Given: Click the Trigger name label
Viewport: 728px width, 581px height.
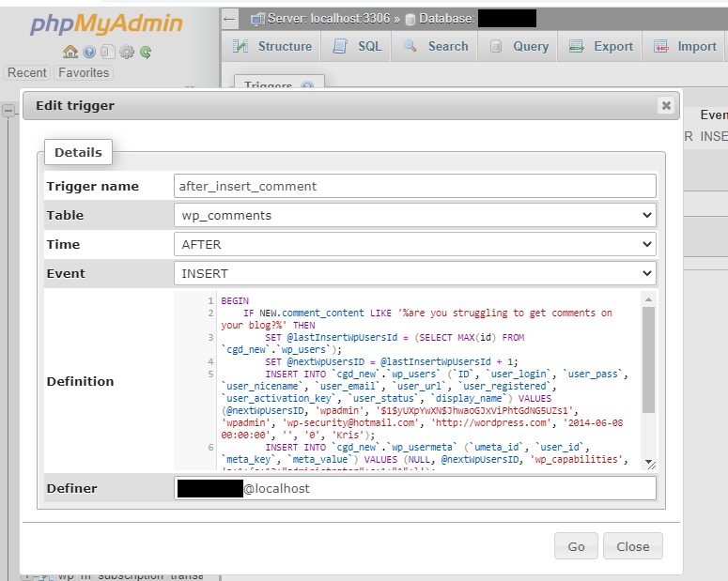Looking at the screenshot, I should coord(93,186).
